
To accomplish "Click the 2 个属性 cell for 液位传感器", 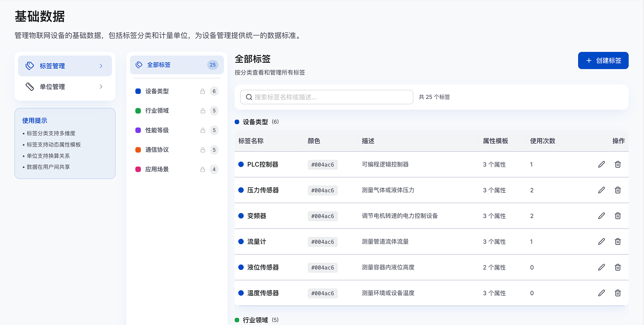I will (x=494, y=267).
